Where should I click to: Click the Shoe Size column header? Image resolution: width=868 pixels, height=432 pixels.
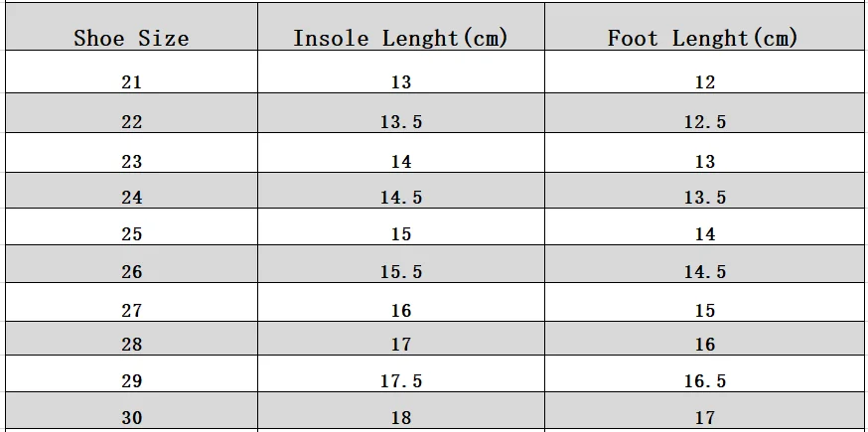tap(131, 39)
